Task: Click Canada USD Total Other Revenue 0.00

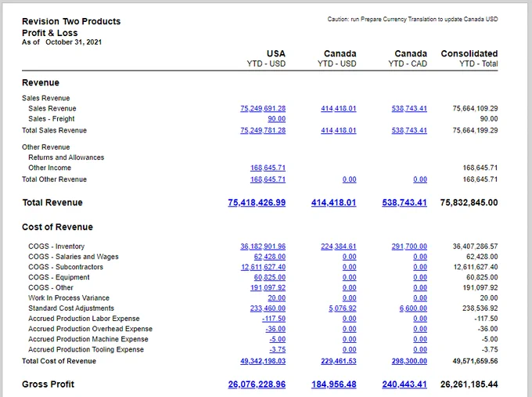Action: 350,179
